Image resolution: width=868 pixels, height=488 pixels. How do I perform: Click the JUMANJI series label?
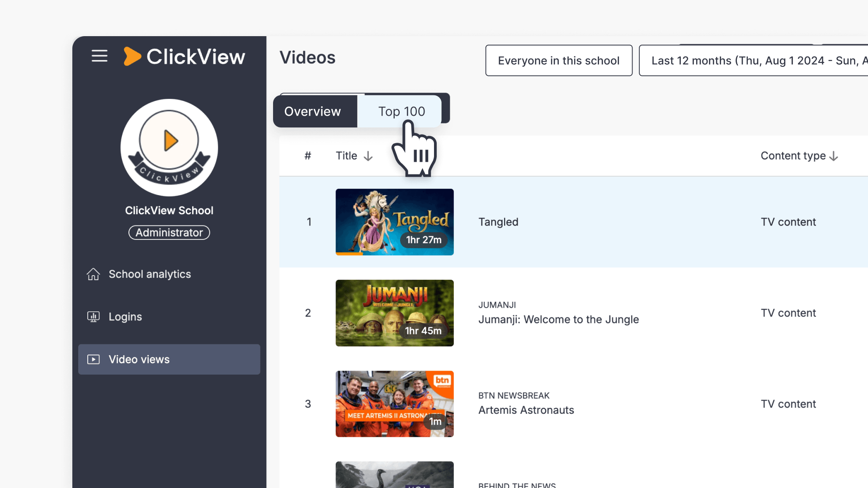[497, 305]
